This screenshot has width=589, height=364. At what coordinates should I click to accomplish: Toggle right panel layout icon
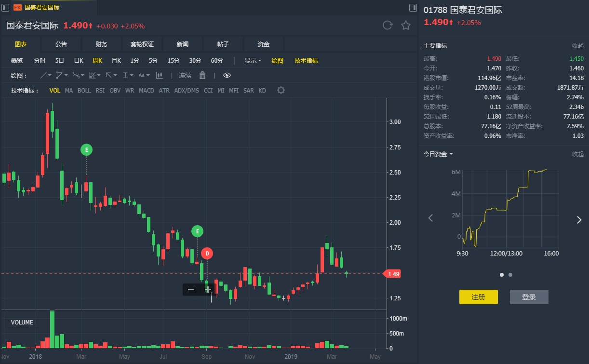[413, 7]
